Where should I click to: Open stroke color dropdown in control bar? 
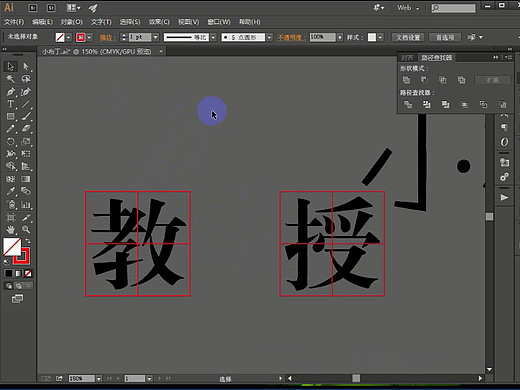pyautogui.click(x=89, y=37)
